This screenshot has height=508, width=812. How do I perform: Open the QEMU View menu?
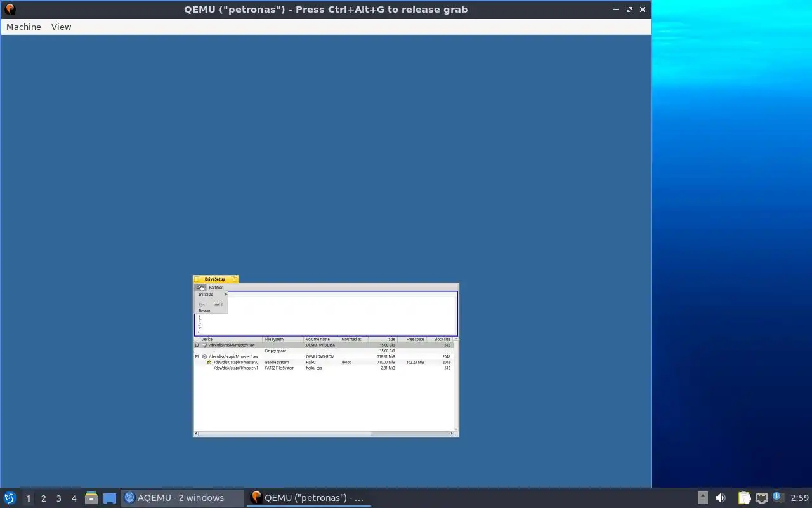(x=62, y=27)
